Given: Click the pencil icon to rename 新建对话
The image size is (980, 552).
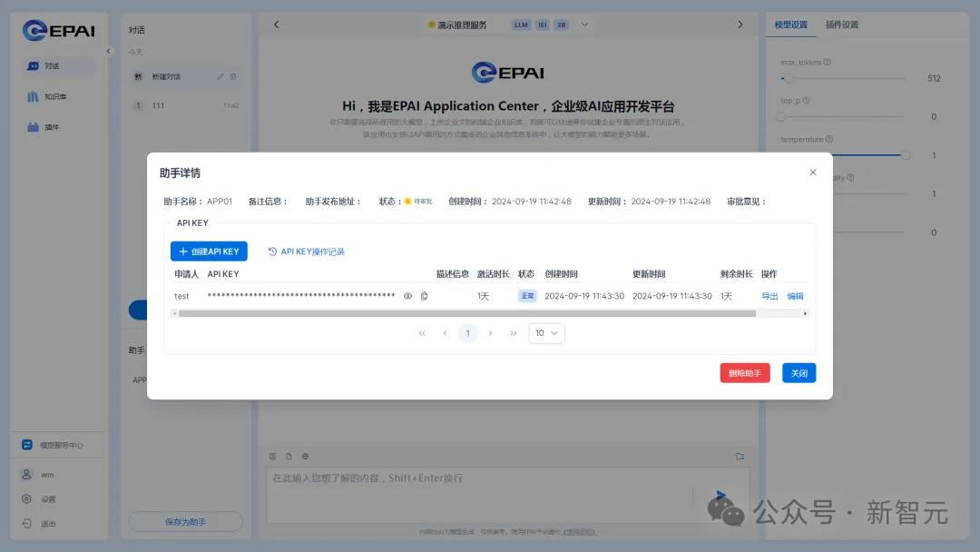Looking at the screenshot, I should click(220, 77).
